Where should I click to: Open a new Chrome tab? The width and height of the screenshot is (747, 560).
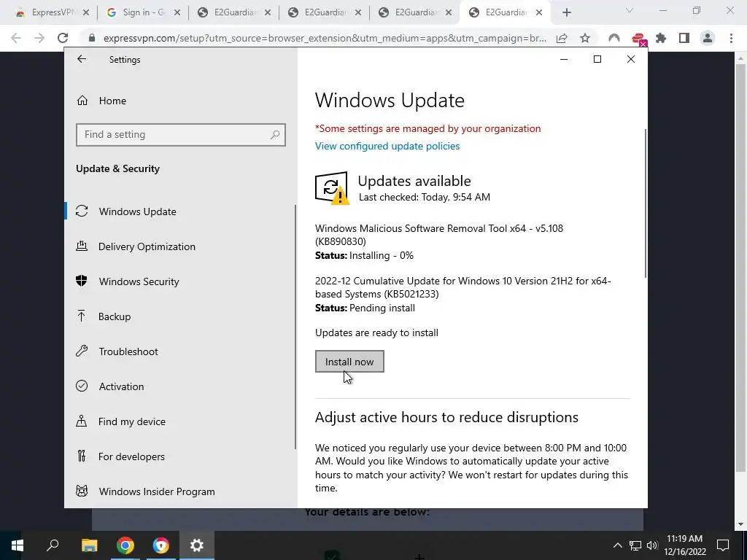(x=566, y=13)
